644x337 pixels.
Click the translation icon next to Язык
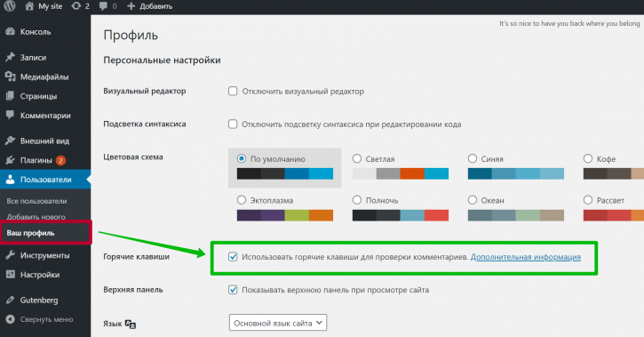pyautogui.click(x=131, y=324)
